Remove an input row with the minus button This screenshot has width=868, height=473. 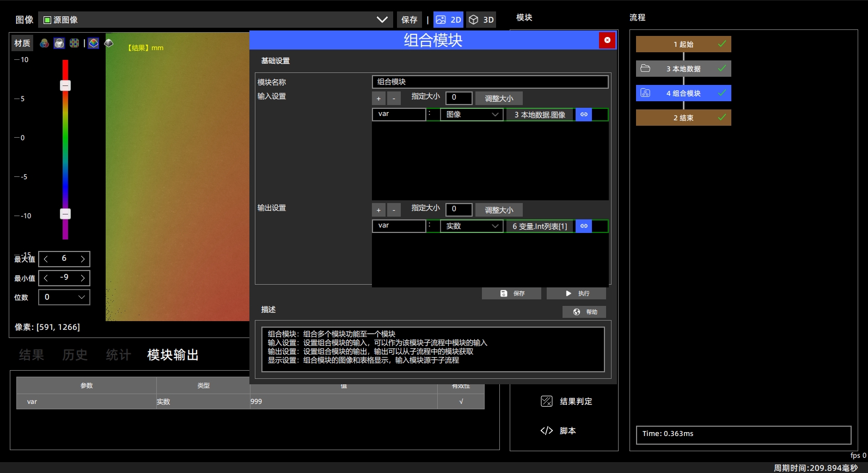click(394, 99)
